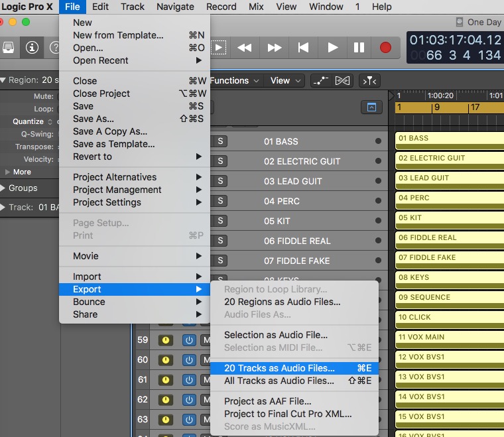
Task: Toggle power button on track 61
Action: [x=189, y=380]
